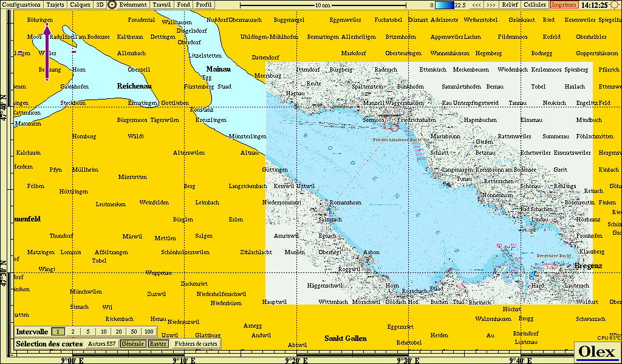
Task: Click the Olex logo button
Action: pyautogui.click(x=597, y=352)
